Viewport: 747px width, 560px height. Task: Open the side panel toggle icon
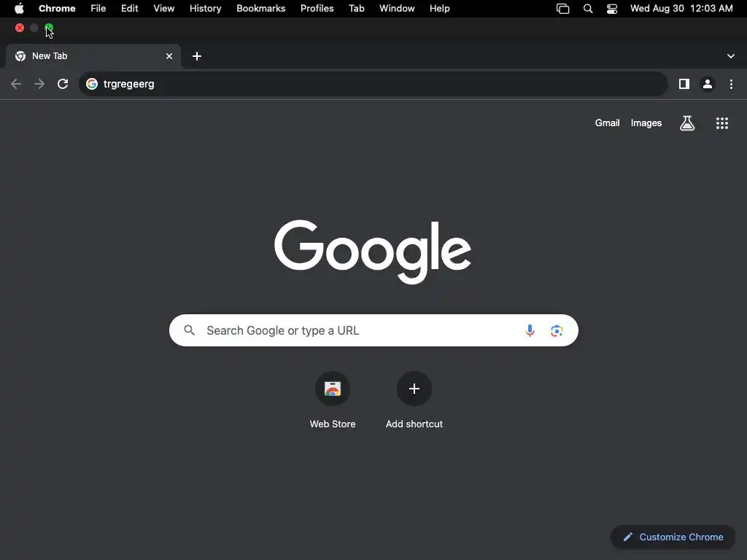[684, 85]
